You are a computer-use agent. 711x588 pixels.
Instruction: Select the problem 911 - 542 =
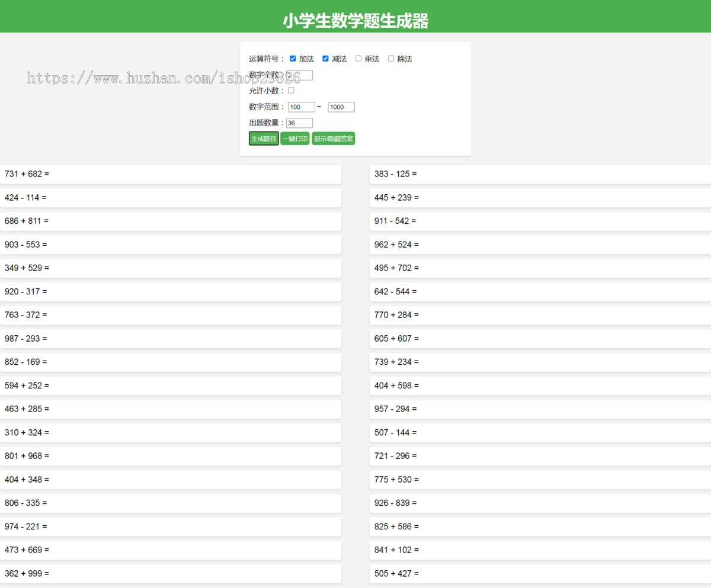coord(540,221)
